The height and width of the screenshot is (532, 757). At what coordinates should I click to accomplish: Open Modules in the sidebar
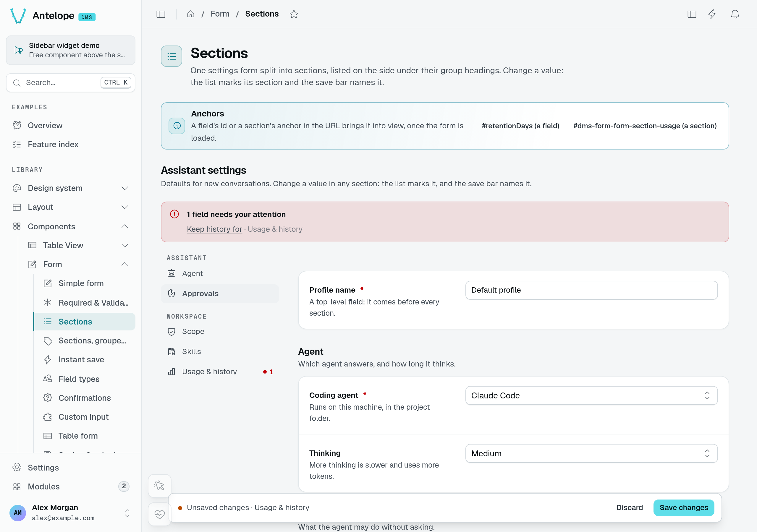pos(71,486)
